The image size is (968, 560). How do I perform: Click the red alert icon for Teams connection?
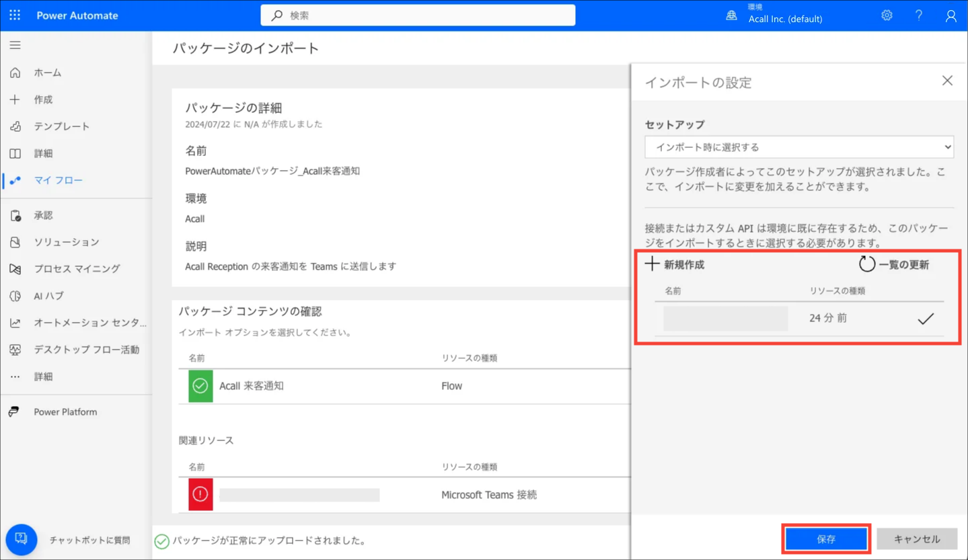(x=200, y=495)
